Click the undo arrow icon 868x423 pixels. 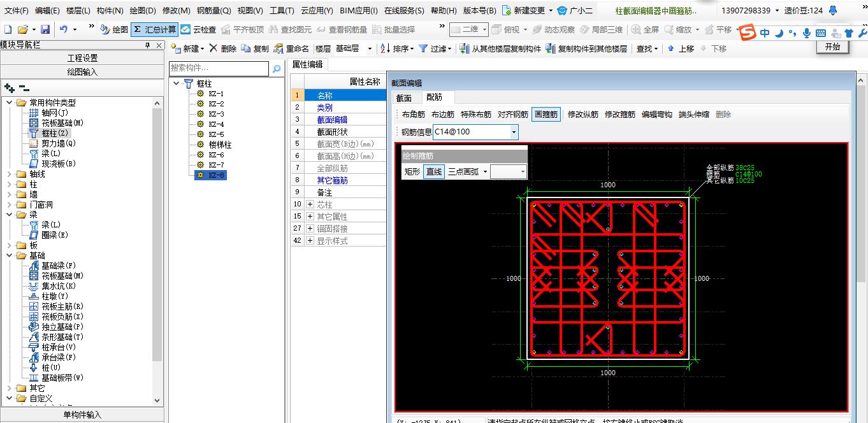[64, 30]
